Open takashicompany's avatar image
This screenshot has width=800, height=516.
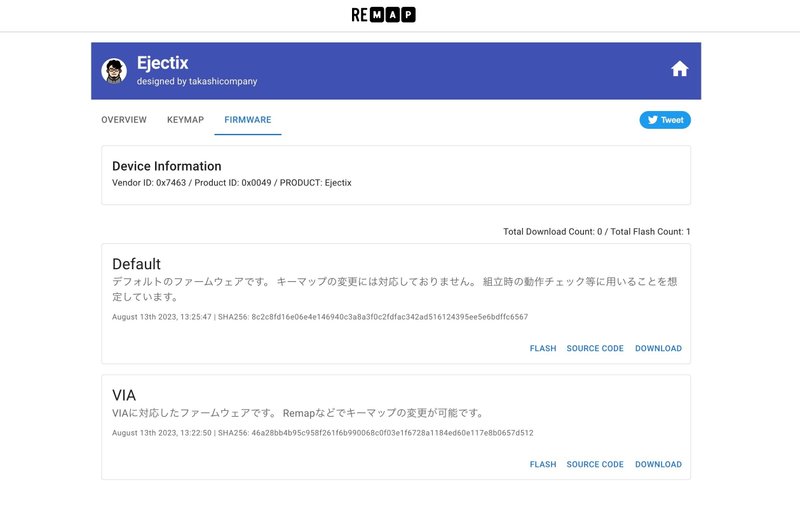coord(114,71)
